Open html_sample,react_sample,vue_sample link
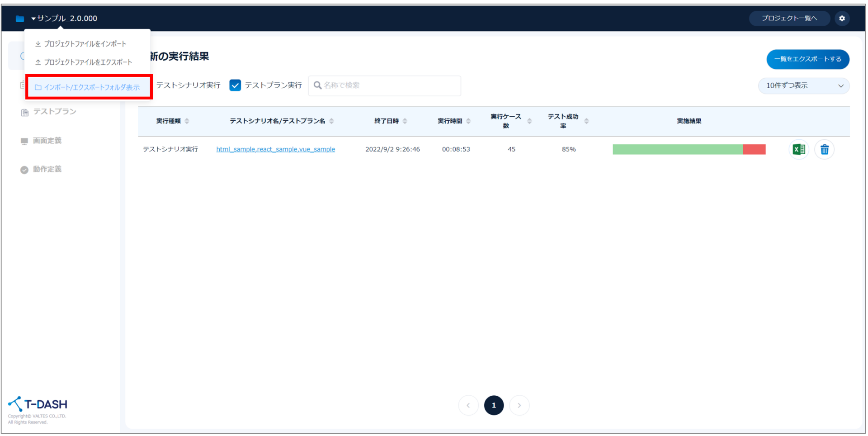The width and height of the screenshot is (868, 436). point(275,149)
